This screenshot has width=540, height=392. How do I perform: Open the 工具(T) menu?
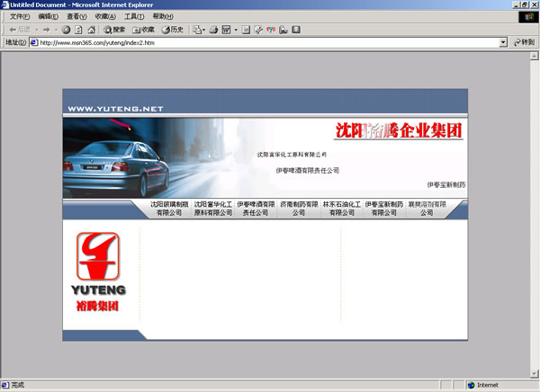click(134, 16)
